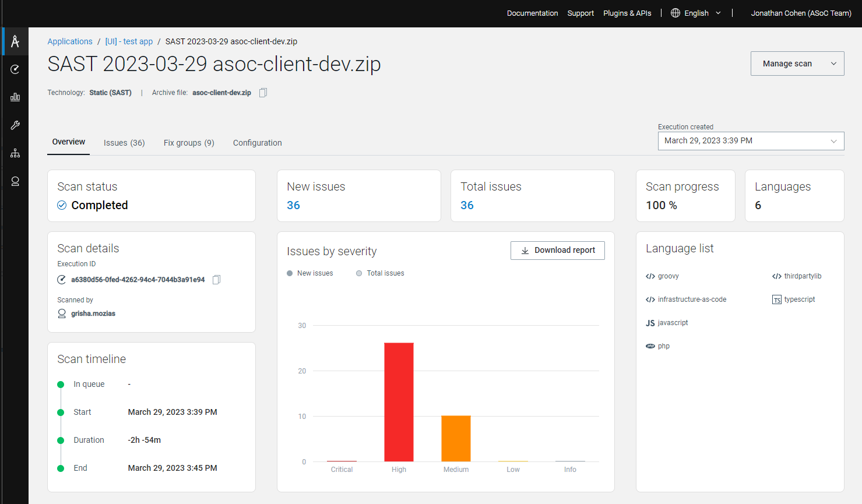Open the wrench tools sidebar icon

(15, 125)
